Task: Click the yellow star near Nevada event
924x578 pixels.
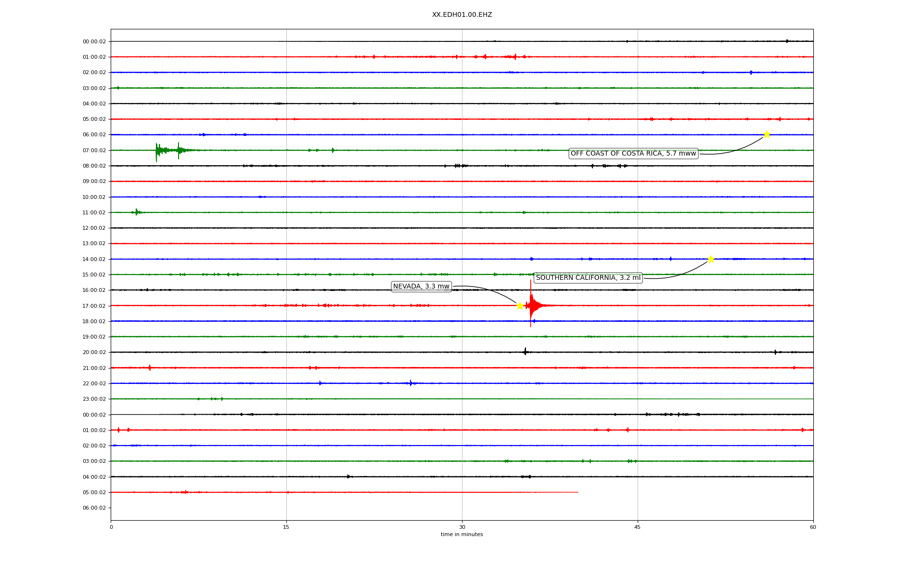Action: coord(520,306)
